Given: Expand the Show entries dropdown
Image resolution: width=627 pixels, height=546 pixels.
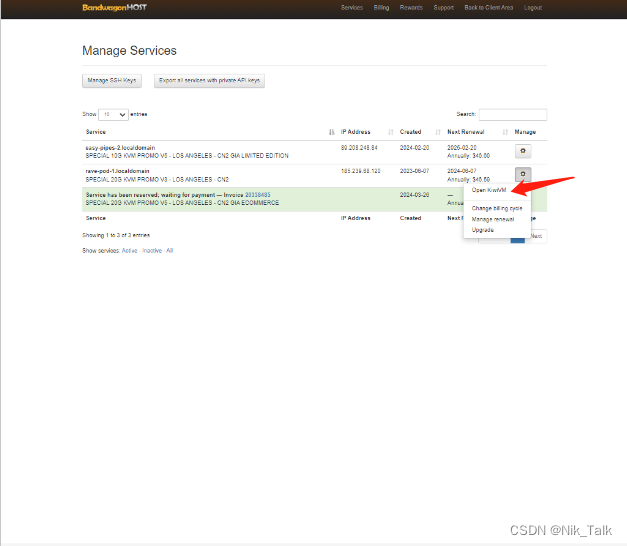Looking at the screenshot, I should (x=113, y=115).
